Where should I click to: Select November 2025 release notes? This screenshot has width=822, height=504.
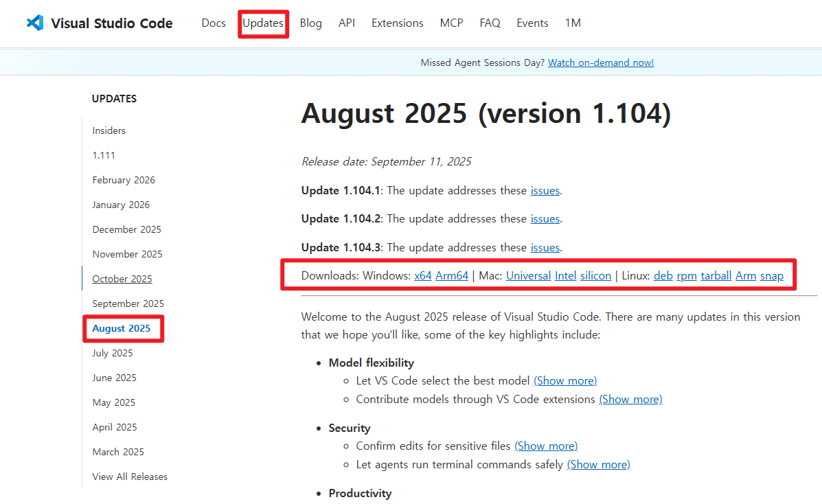(128, 254)
